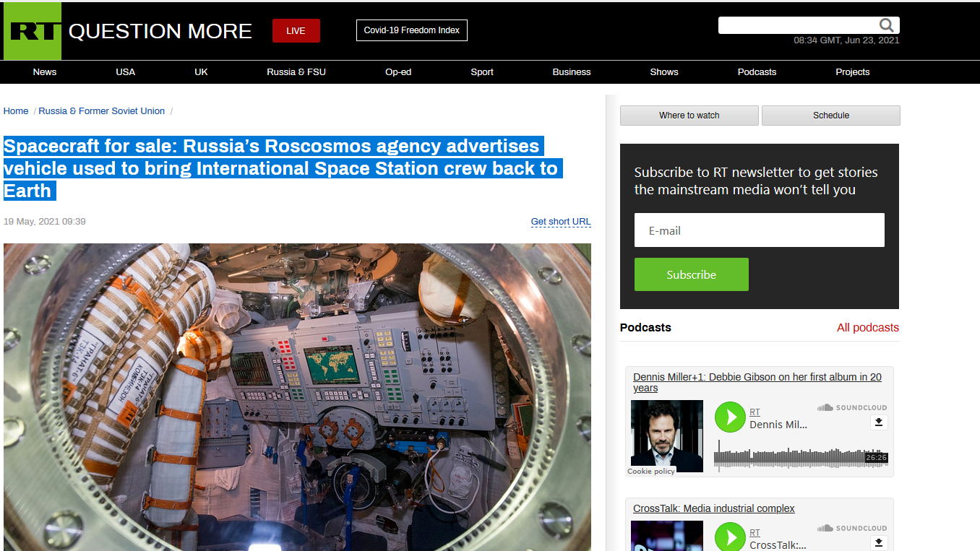Go to the Sport section
This screenshot has height=551, width=980.
point(482,72)
